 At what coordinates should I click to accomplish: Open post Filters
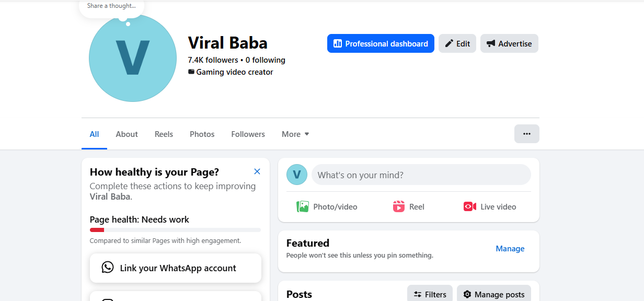point(430,294)
